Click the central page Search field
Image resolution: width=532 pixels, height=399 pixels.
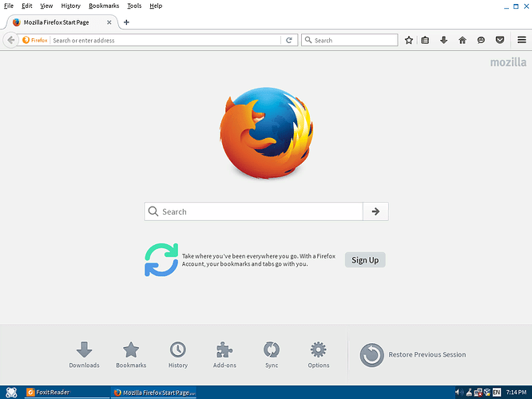tap(253, 211)
